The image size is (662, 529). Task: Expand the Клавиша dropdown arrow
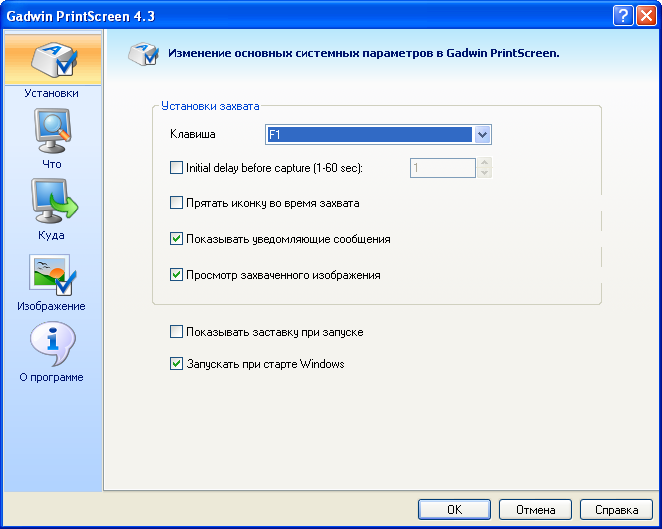(482, 135)
